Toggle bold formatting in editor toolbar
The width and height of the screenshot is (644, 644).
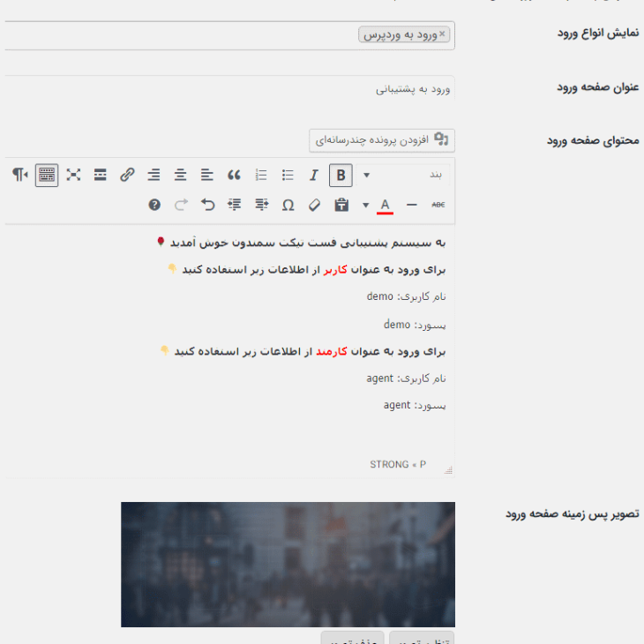coord(341,175)
